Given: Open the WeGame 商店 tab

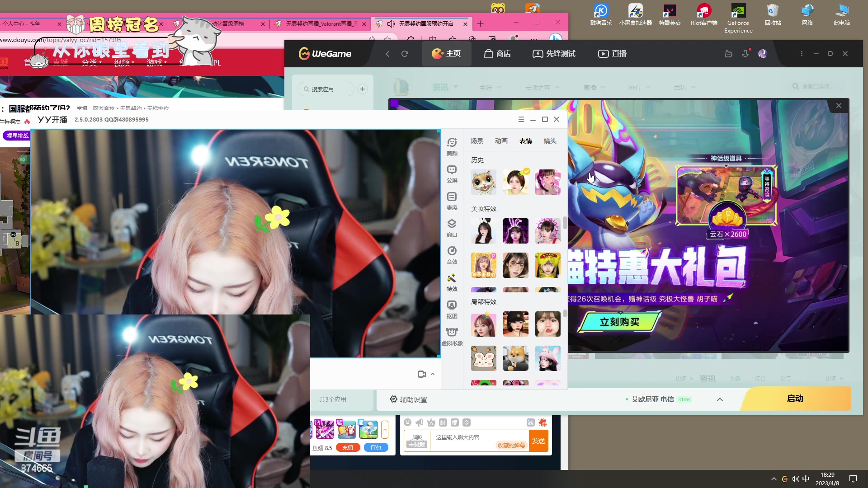Looking at the screenshot, I should point(497,54).
